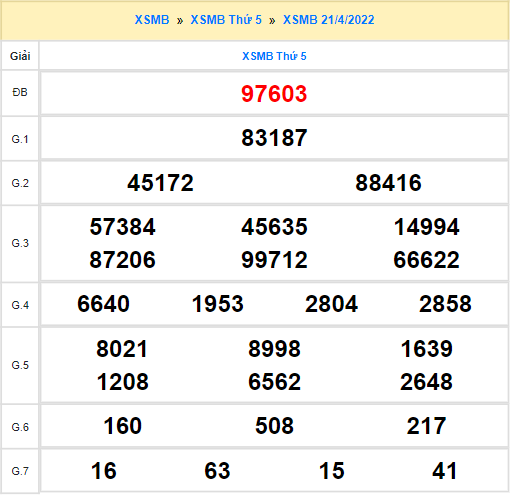Select fourth prize number 2858
Image resolution: width=511 pixels, height=495 pixels.
pyautogui.click(x=445, y=304)
